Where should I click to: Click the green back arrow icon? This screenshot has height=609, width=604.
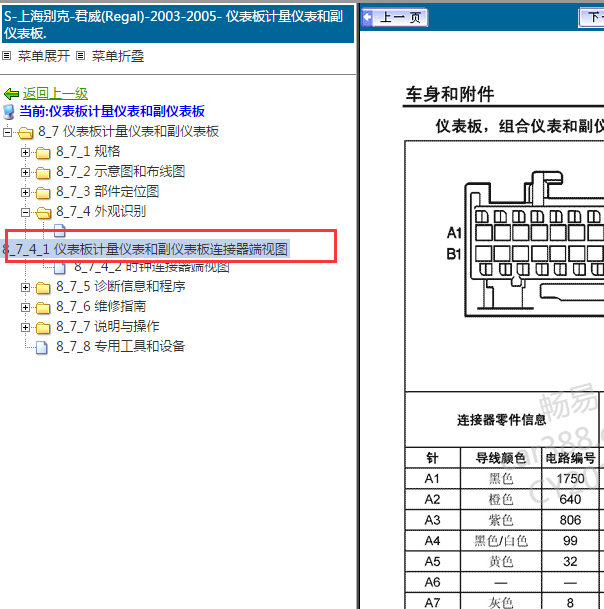11,94
